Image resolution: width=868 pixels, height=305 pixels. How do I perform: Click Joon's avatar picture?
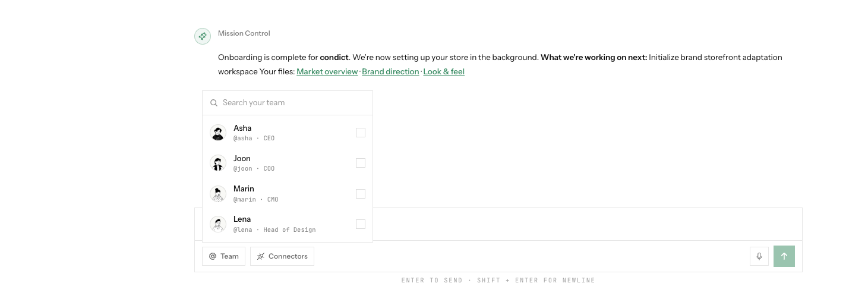coord(218,163)
